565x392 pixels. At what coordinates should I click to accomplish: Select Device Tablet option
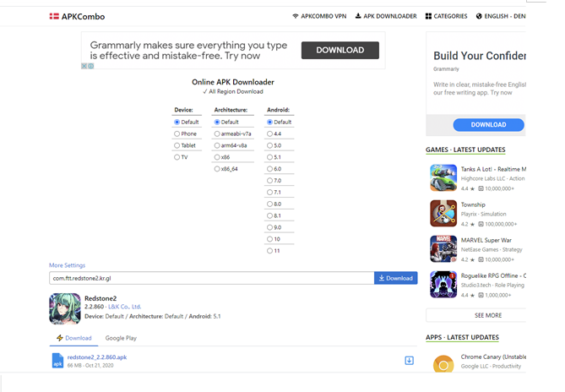pyautogui.click(x=177, y=145)
